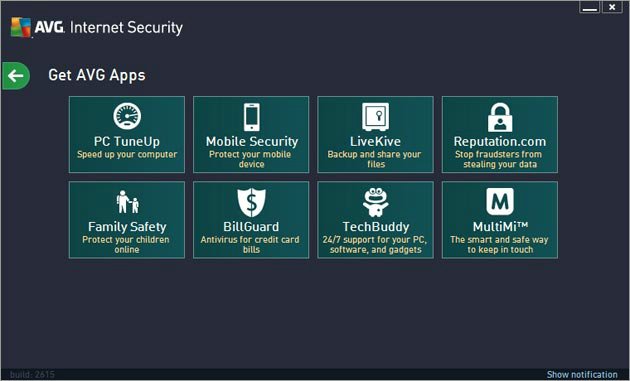Select the "Family Safety" title text
The image size is (630, 381).
127,227
